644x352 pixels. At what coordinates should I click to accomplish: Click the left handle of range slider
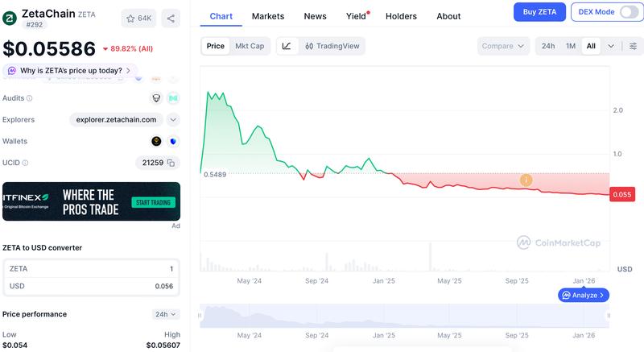[x=200, y=316]
